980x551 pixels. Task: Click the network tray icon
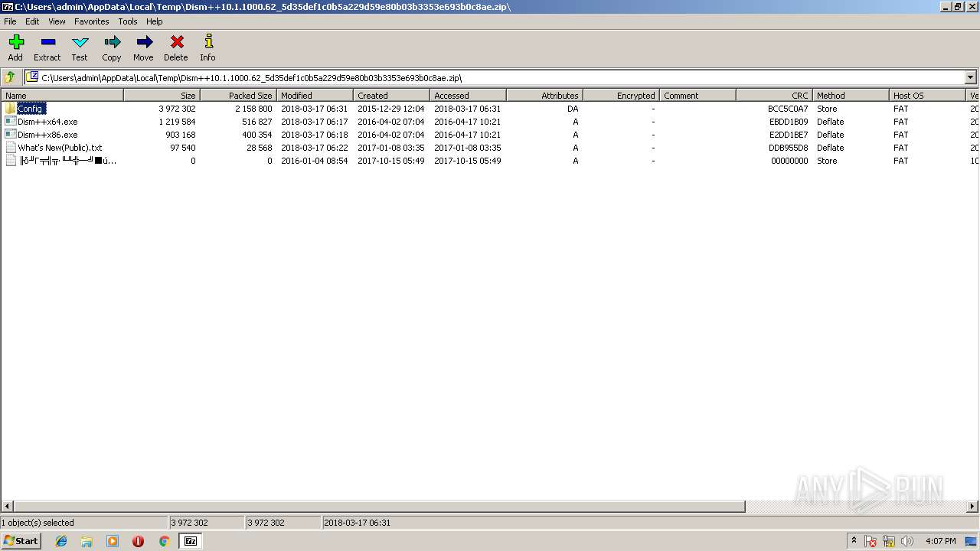889,541
